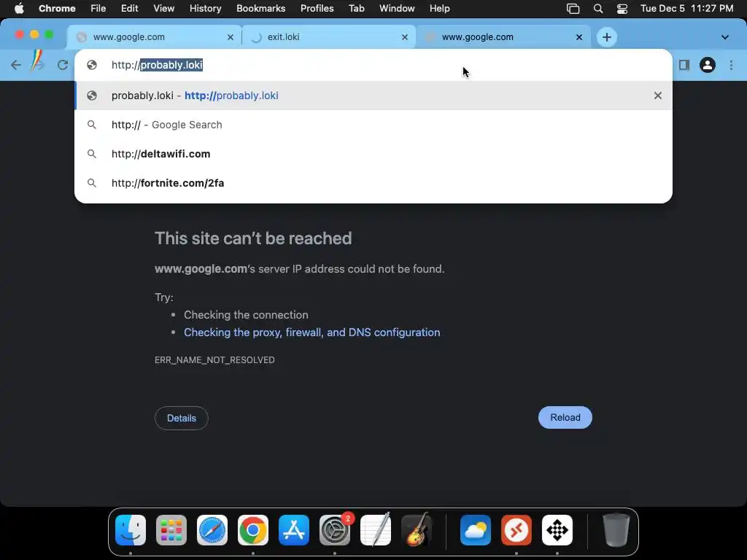Open the Bookmarks menu
Screen dimensions: 747x560
[x=260, y=9]
